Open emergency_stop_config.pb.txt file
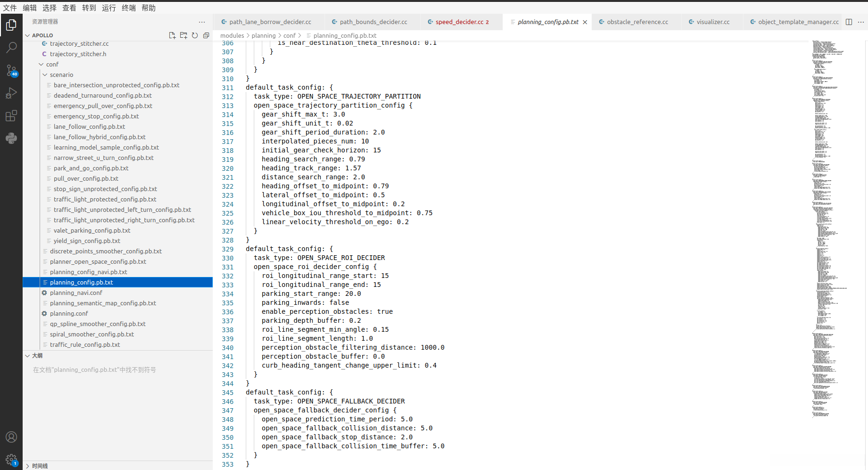The image size is (868, 470). coord(96,116)
